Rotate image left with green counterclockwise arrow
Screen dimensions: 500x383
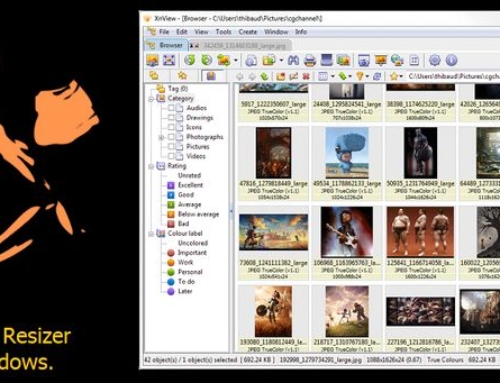[190, 60]
